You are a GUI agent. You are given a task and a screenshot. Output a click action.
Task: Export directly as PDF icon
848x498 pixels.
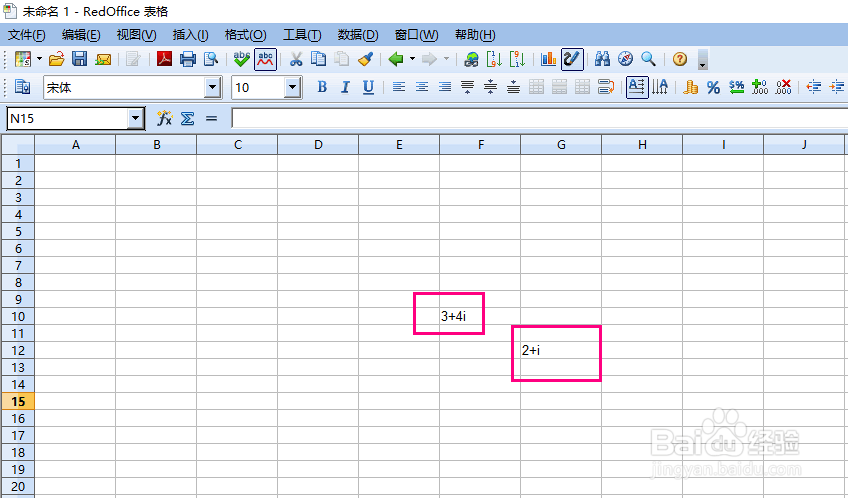pos(164,58)
